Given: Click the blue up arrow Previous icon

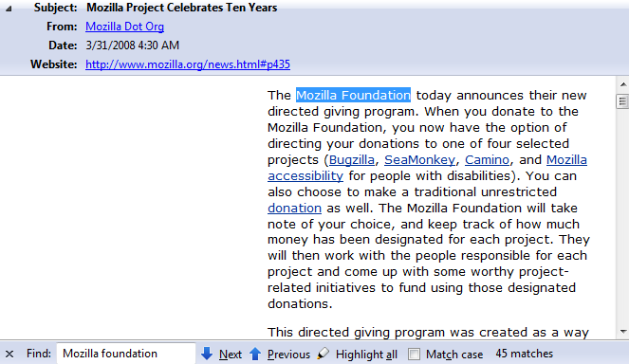Looking at the screenshot, I should point(255,354).
